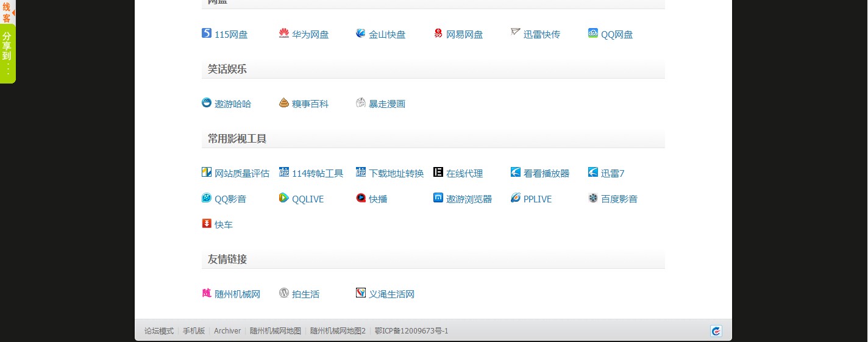
Task: Switch to 论坛模式 in footer
Action: [159, 331]
